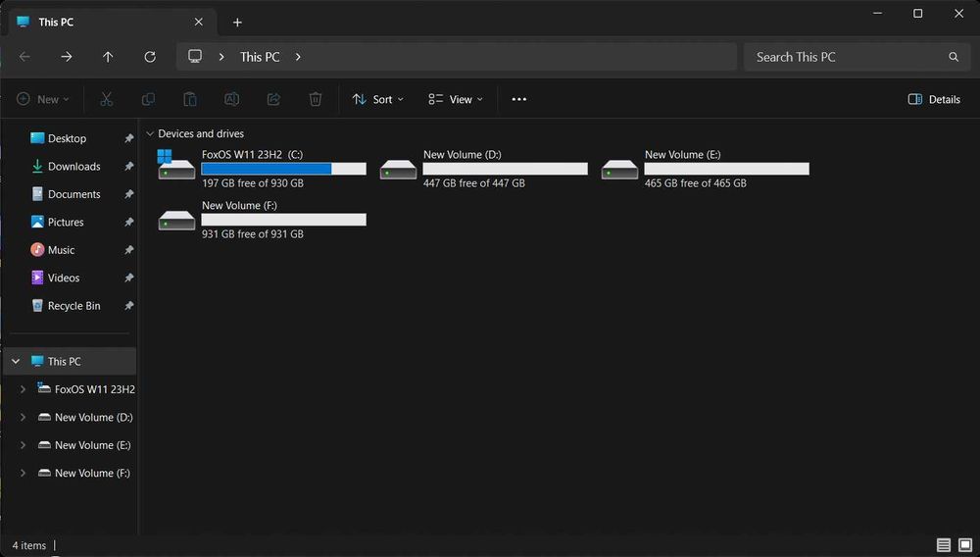
Task: Select the This PC window tab
Action: [x=113, y=22]
